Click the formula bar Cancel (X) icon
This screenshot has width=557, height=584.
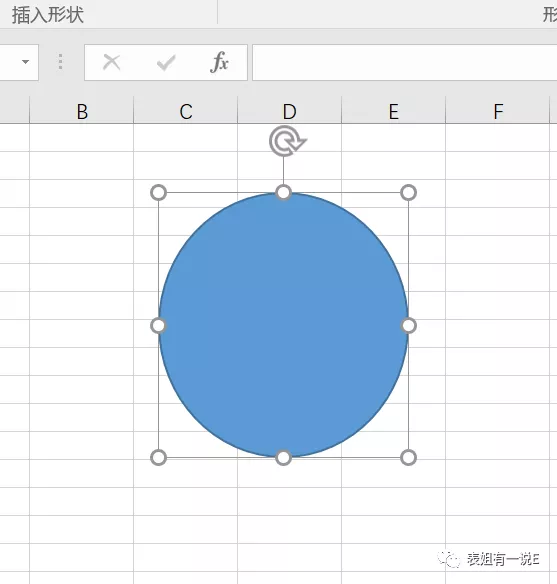111,62
